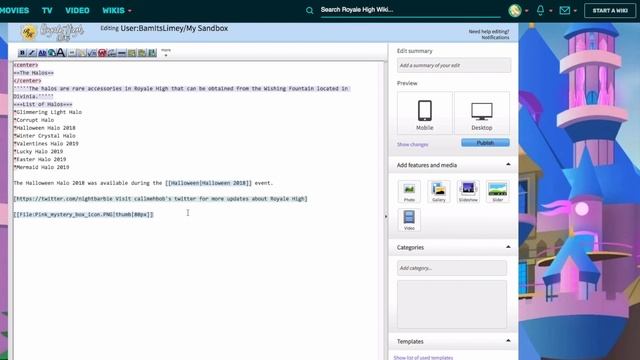This screenshot has height=360, width=640.
Task: Insert signature with the pen-script icon
Action: tap(112, 53)
